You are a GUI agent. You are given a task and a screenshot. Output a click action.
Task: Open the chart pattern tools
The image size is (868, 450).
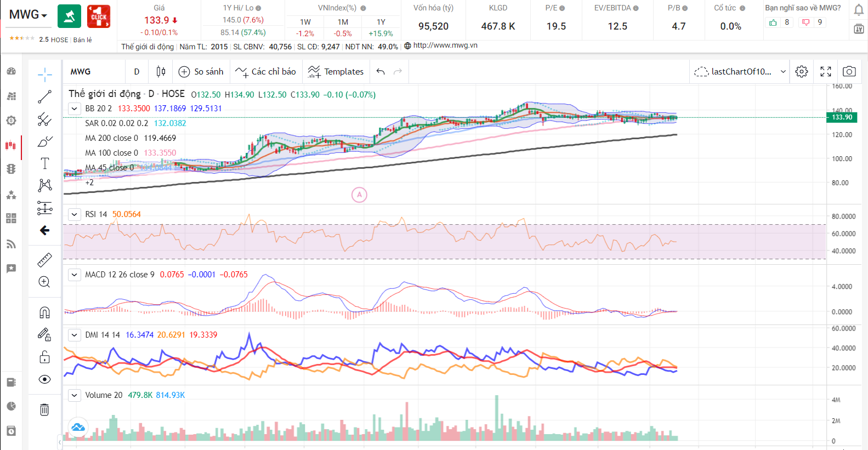(45, 185)
